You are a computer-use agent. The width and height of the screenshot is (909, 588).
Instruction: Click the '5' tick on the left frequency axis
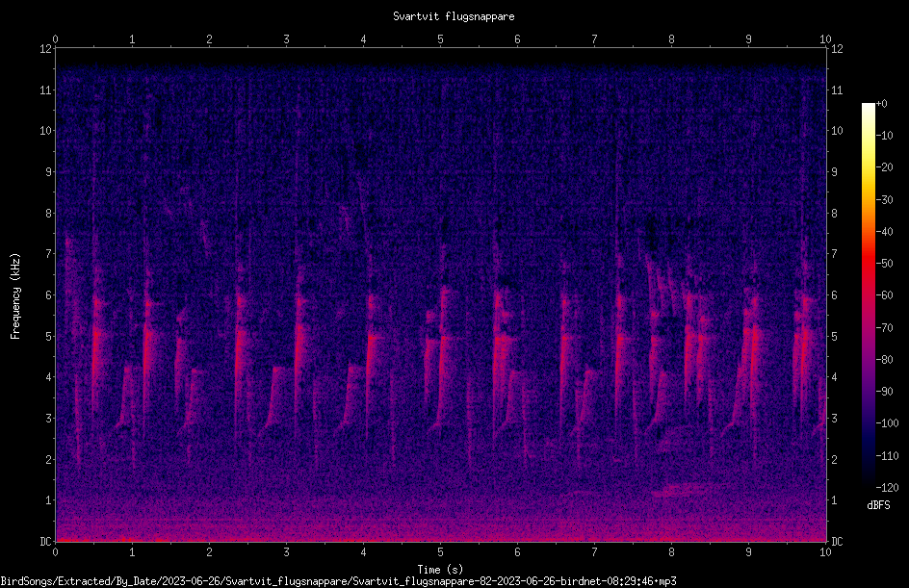49,337
